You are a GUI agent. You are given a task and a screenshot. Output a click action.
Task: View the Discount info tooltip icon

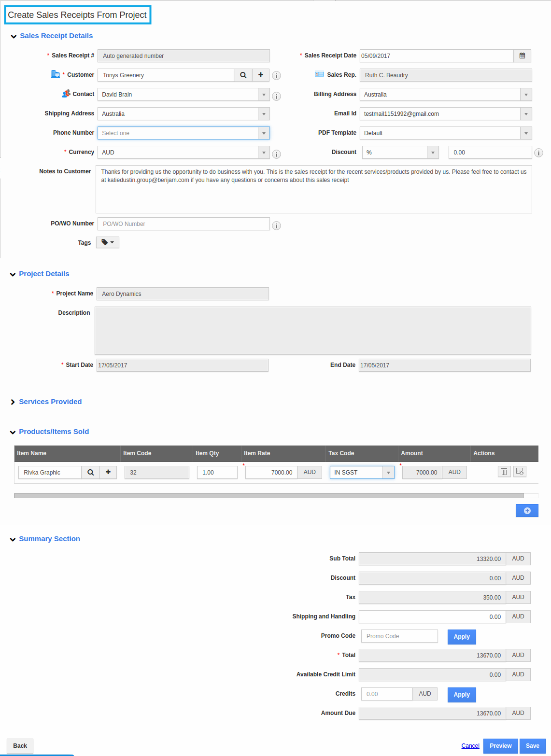pos(539,153)
